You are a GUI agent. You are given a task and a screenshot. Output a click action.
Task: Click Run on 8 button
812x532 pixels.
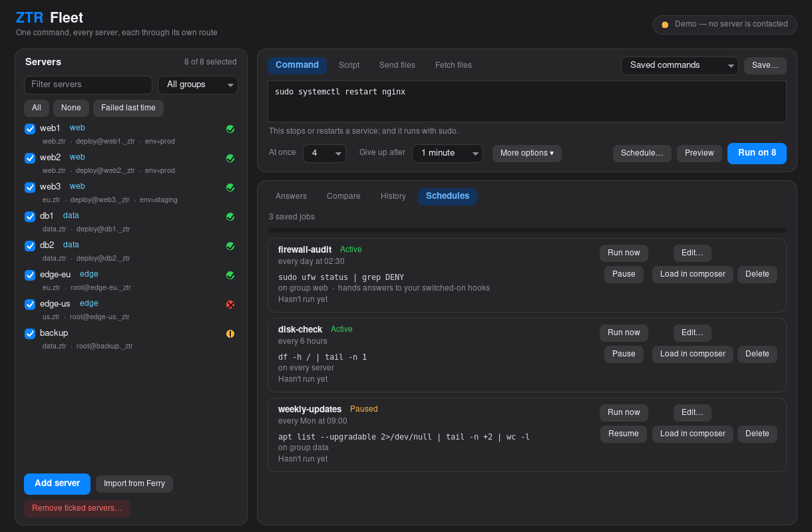(757, 153)
